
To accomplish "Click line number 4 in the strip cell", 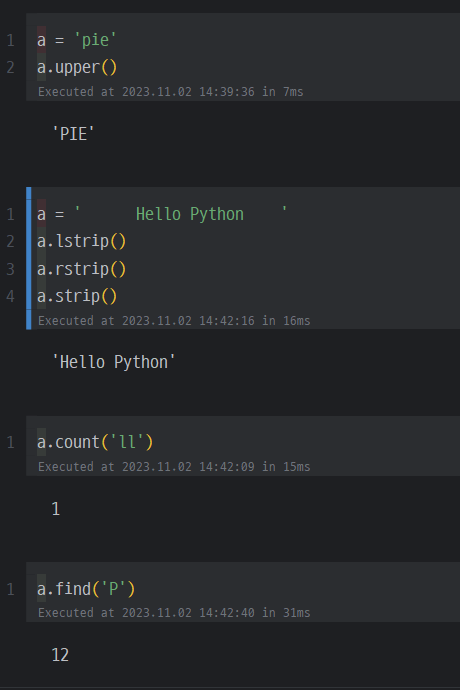I will click(11, 296).
